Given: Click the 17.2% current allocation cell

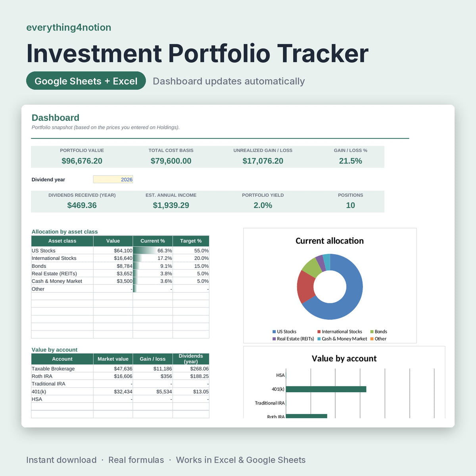Looking at the screenshot, I should pos(153,258).
